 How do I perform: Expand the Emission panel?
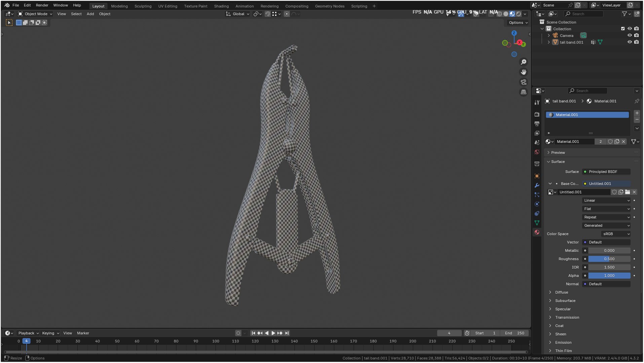[563, 343]
